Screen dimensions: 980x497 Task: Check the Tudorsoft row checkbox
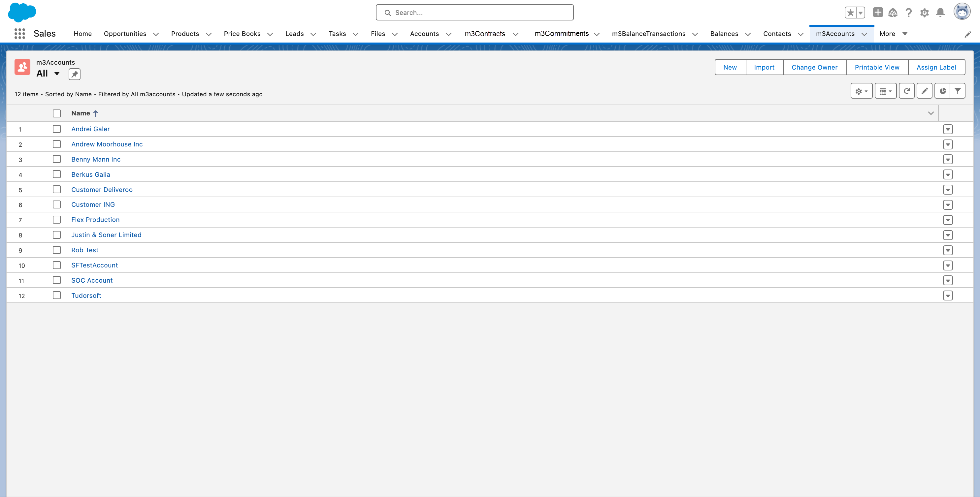coord(57,295)
